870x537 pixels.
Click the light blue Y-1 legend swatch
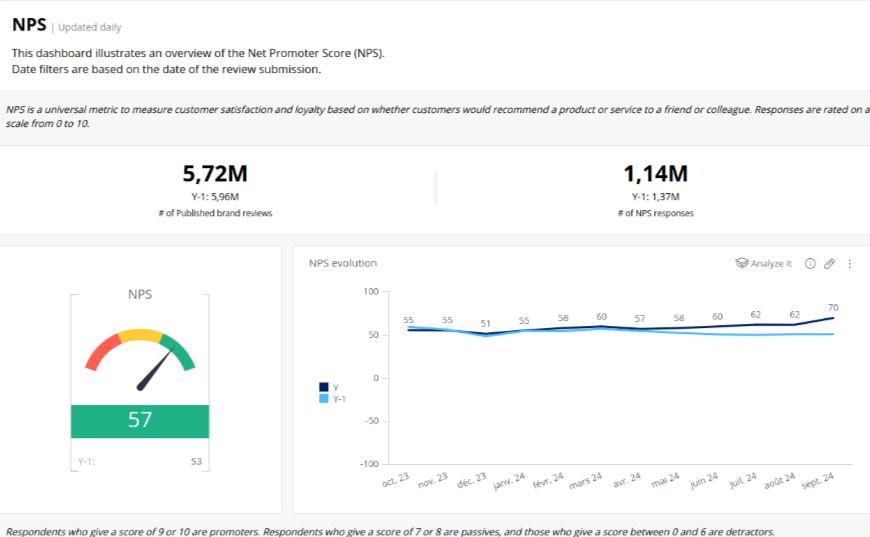pos(324,398)
